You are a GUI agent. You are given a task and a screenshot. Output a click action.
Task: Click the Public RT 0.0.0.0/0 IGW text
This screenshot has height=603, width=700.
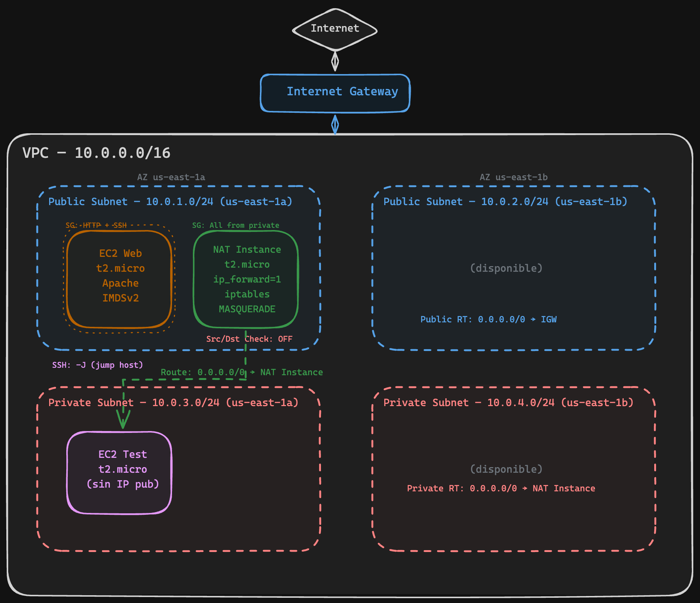tap(488, 319)
